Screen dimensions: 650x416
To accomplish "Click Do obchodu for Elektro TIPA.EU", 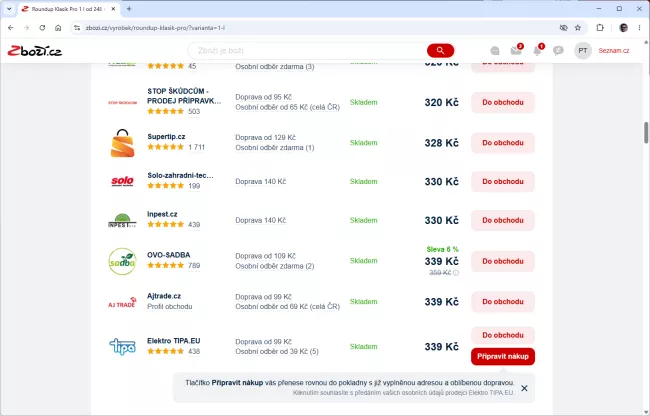I will click(503, 335).
